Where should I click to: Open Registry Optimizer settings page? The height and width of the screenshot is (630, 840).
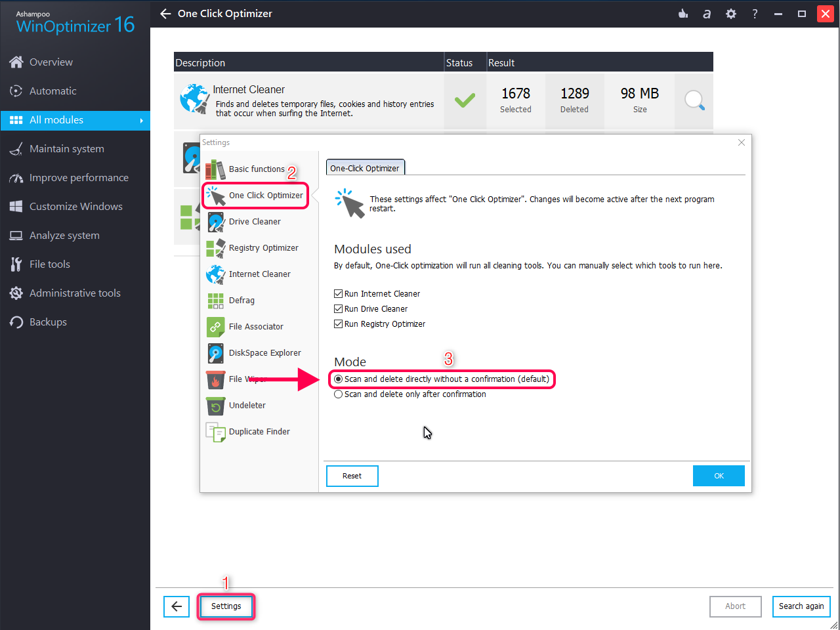(x=263, y=248)
